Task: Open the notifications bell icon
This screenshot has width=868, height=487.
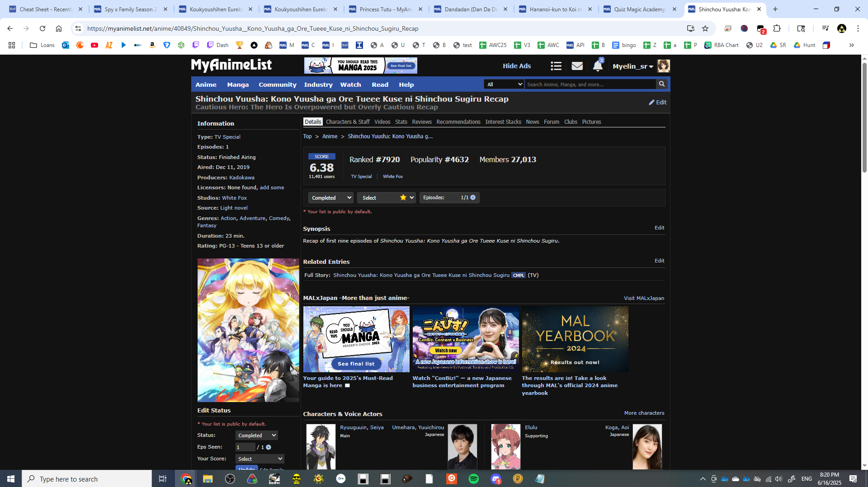Action: 598,66
